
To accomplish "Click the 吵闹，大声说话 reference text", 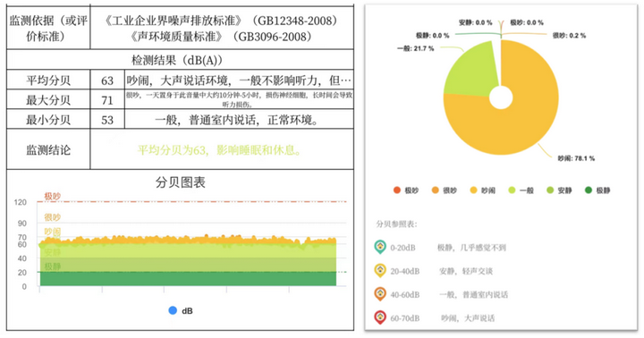I will [x=468, y=317].
